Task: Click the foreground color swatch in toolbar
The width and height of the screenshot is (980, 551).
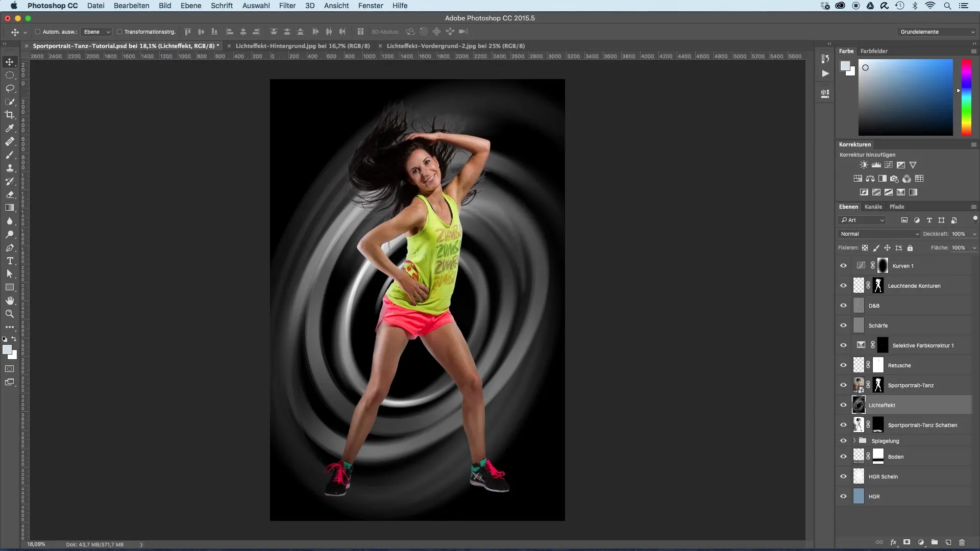Action: (7, 349)
